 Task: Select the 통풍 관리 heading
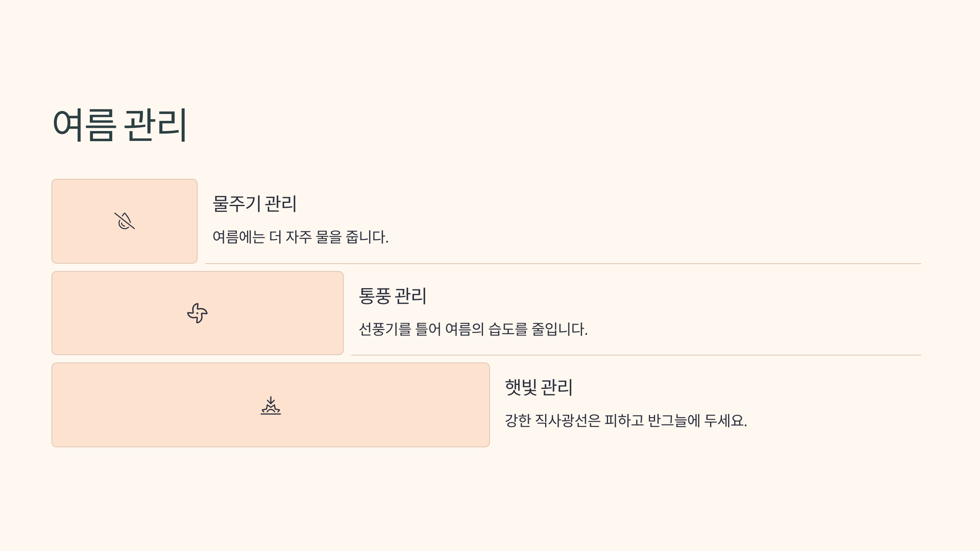click(392, 296)
